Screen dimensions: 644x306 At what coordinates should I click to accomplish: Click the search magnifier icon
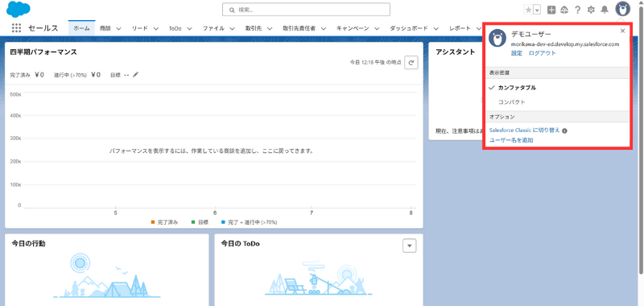(x=232, y=10)
